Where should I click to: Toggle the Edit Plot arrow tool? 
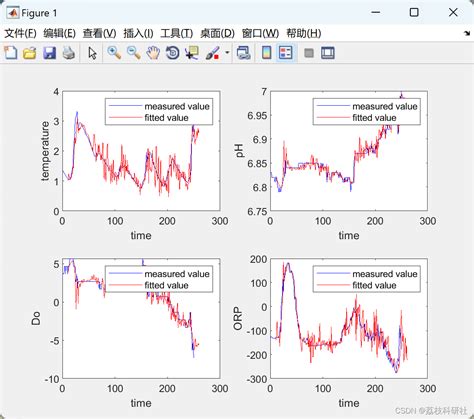92,53
